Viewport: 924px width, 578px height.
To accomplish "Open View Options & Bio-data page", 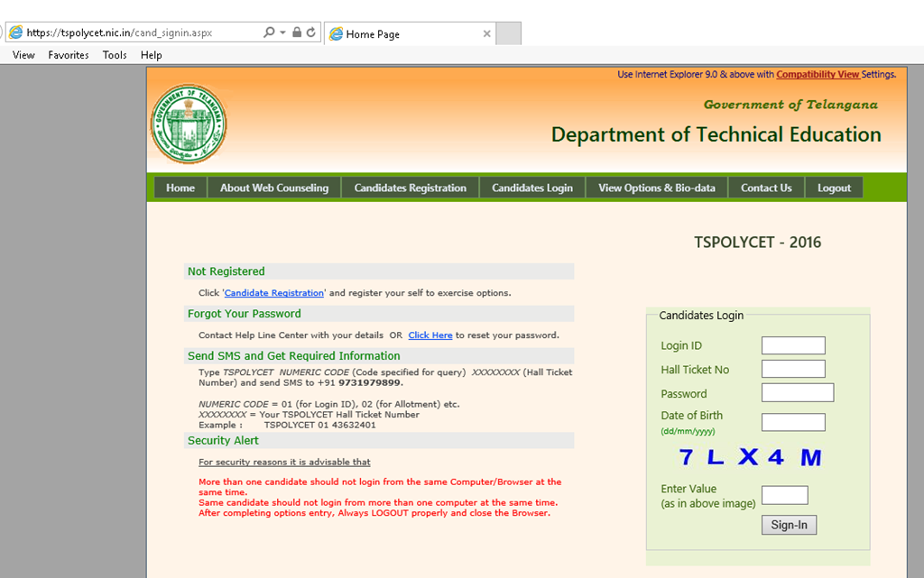I will tap(657, 188).
